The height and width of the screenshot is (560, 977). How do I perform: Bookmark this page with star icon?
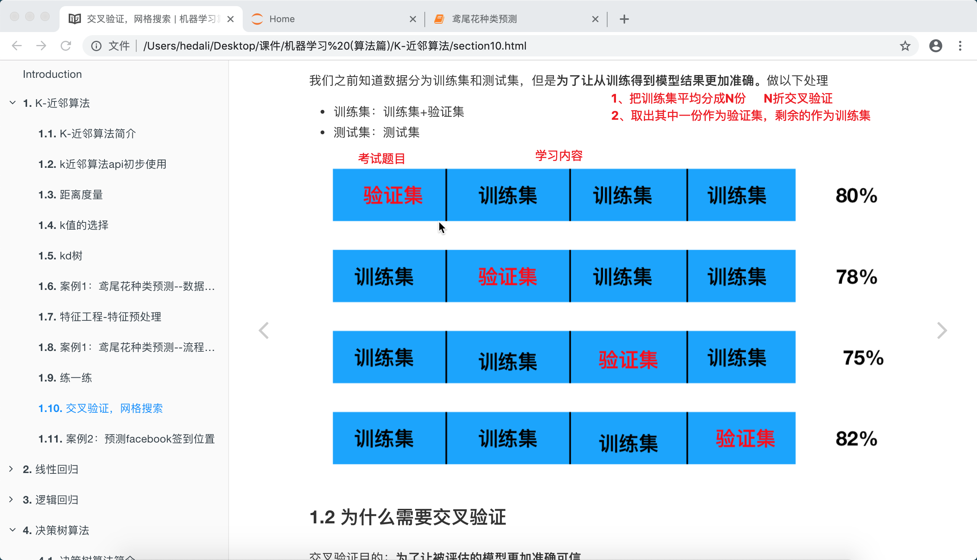(x=904, y=46)
